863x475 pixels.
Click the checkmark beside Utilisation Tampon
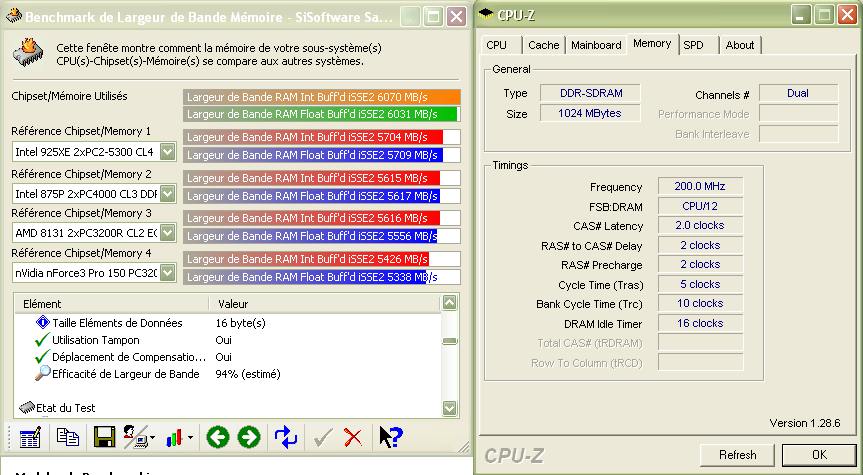coord(42,340)
